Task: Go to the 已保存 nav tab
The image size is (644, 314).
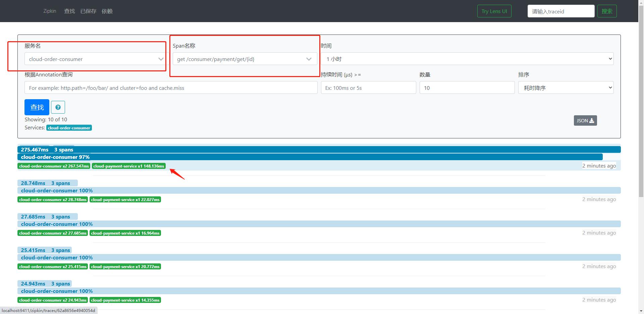Action: pos(88,11)
